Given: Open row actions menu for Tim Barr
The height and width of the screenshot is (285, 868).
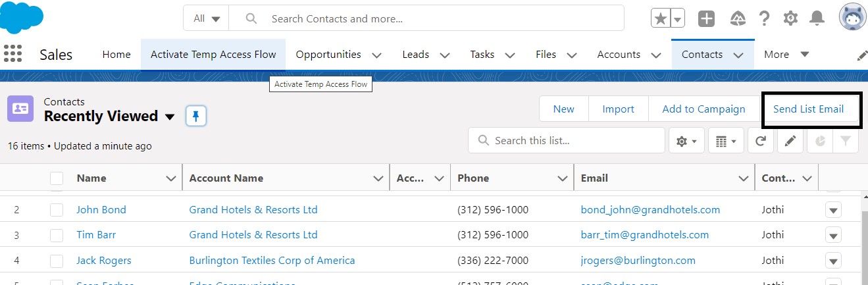Looking at the screenshot, I should (834, 236).
